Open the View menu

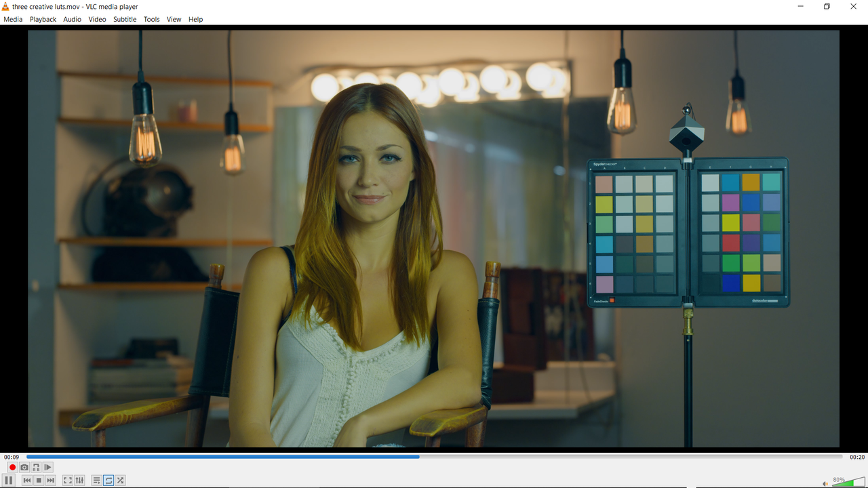tap(174, 19)
